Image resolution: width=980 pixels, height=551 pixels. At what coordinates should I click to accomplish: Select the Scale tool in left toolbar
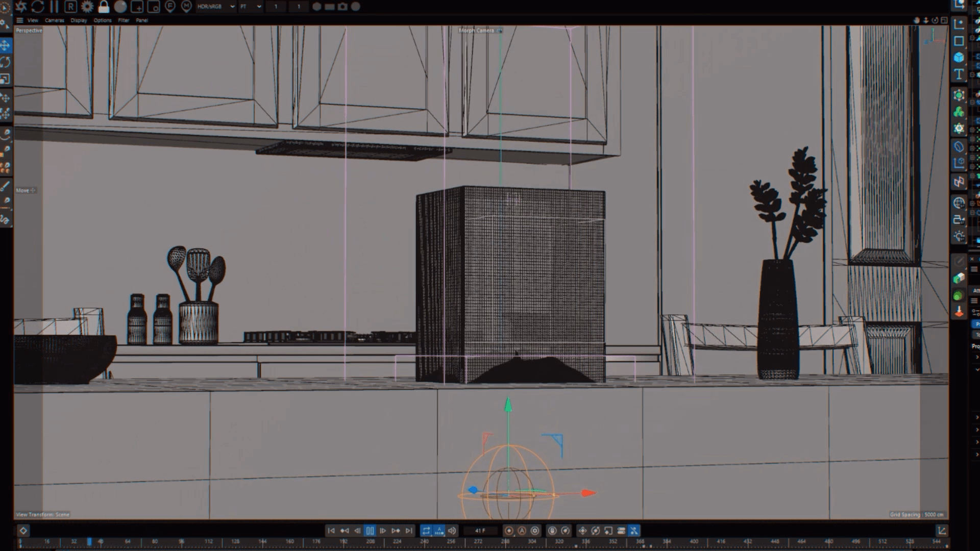[5, 79]
